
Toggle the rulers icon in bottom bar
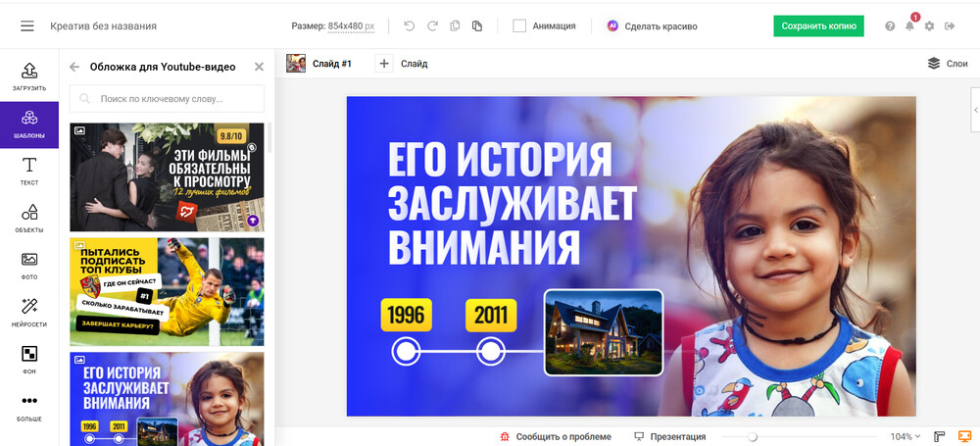click(940, 436)
